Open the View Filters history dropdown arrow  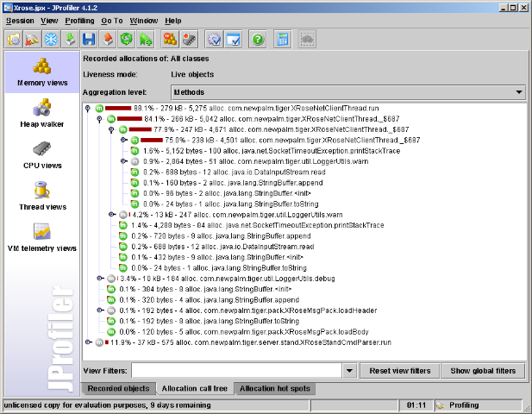point(349,371)
